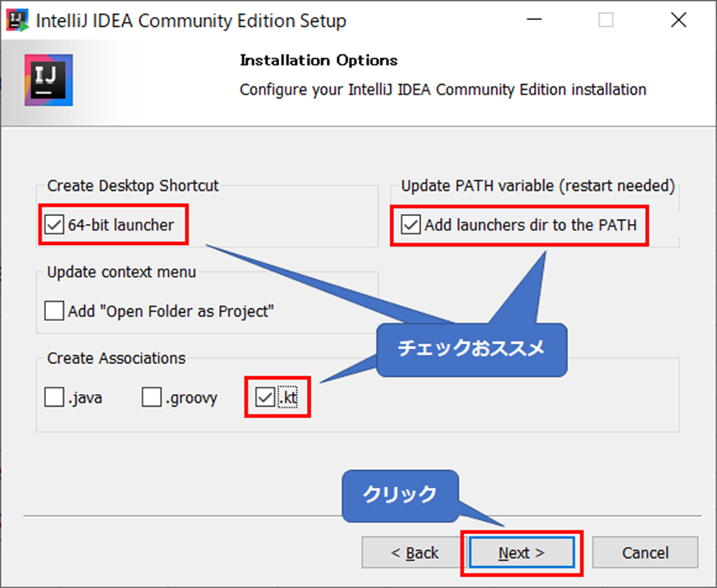Click the Next > button
The height and width of the screenshot is (588, 717).
coord(522,553)
